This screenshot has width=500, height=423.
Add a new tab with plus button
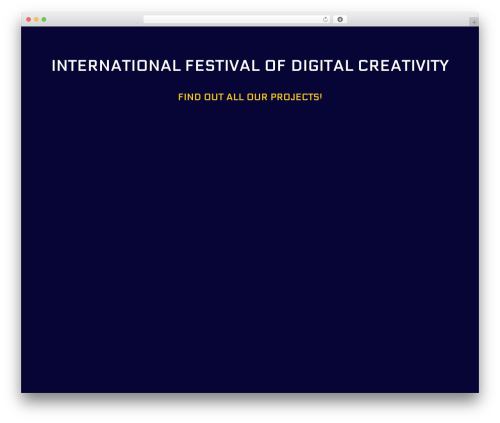pyautogui.click(x=474, y=22)
